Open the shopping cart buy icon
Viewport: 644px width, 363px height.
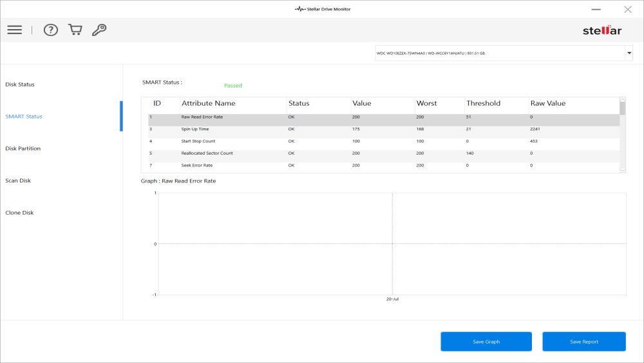click(x=75, y=30)
